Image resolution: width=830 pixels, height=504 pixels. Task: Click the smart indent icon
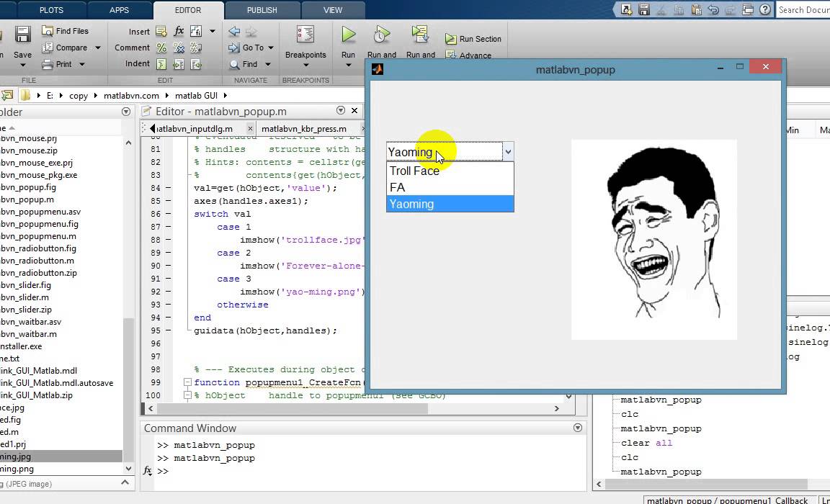point(161,65)
